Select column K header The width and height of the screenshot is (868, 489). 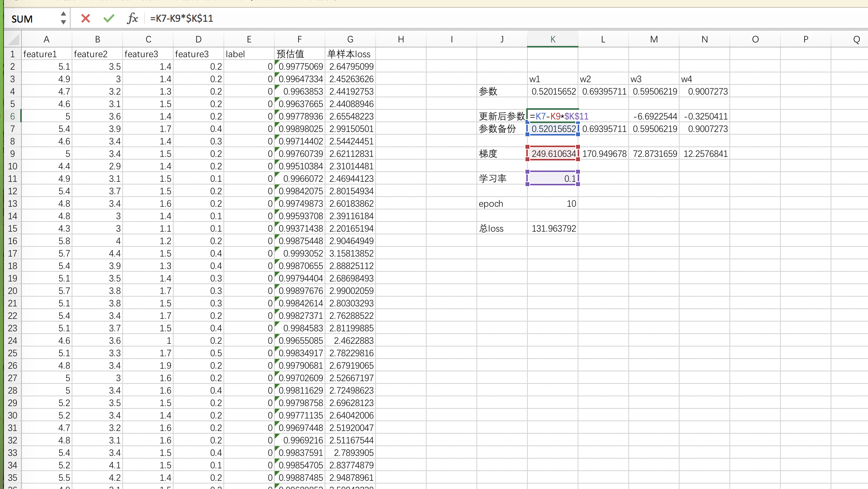coord(552,39)
